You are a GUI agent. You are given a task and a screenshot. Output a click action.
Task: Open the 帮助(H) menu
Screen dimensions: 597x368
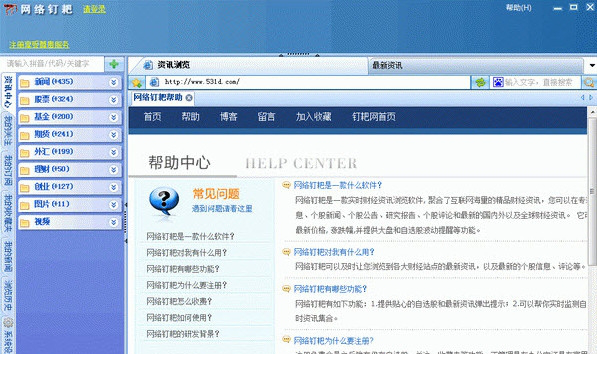pos(519,8)
